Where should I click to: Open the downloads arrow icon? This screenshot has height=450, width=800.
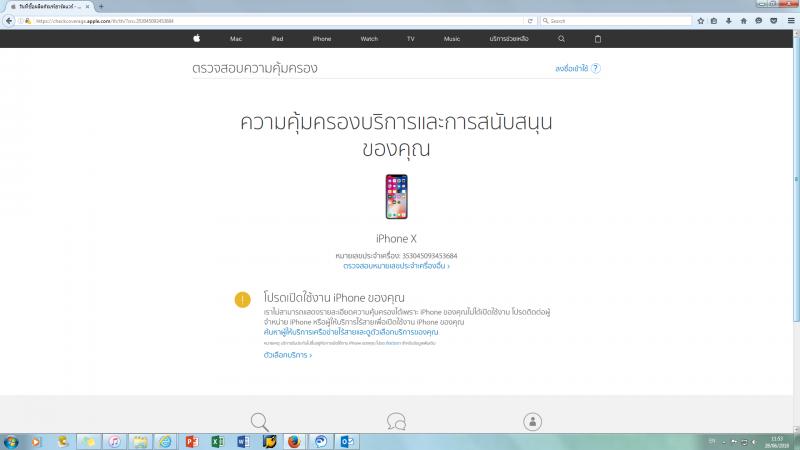[729, 21]
